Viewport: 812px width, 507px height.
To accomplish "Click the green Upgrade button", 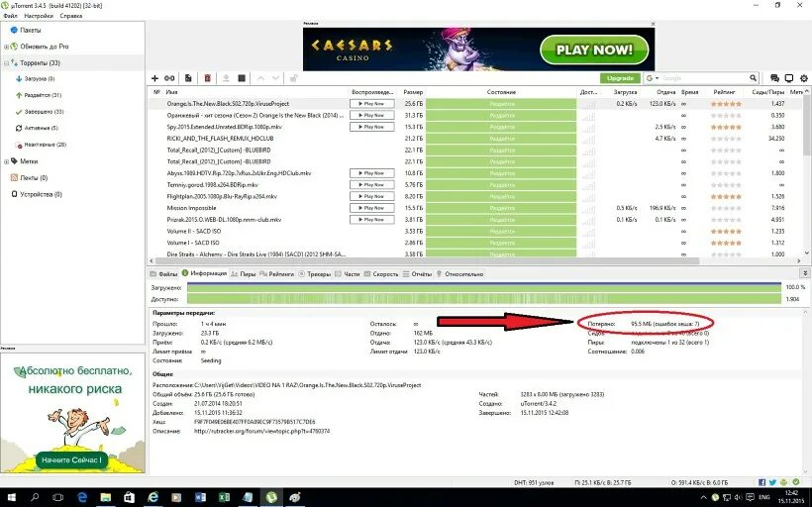I will 621,78.
